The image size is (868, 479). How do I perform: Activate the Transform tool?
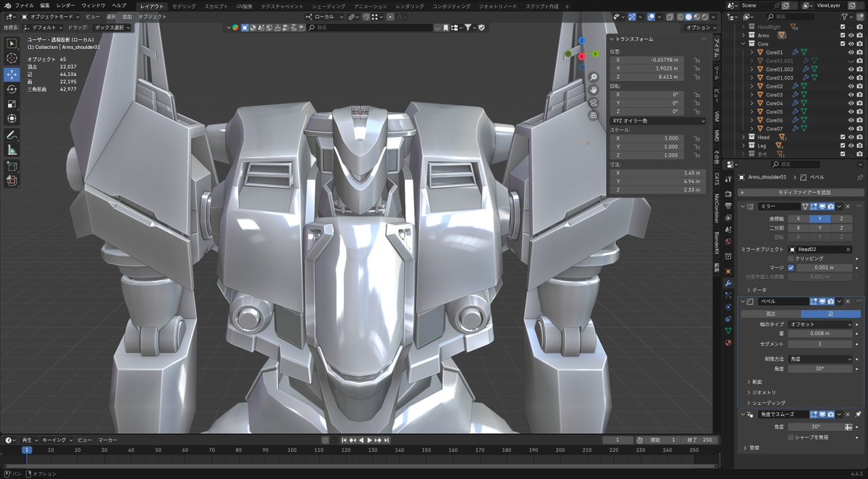coord(12,118)
